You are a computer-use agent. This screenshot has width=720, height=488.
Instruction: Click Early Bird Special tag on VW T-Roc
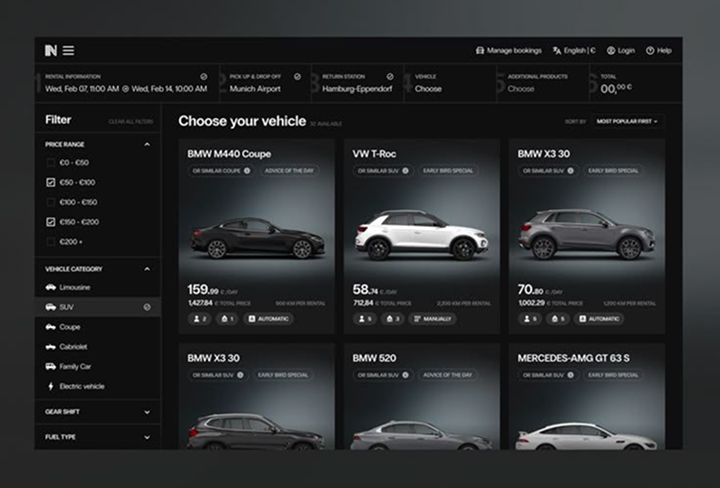(x=448, y=171)
